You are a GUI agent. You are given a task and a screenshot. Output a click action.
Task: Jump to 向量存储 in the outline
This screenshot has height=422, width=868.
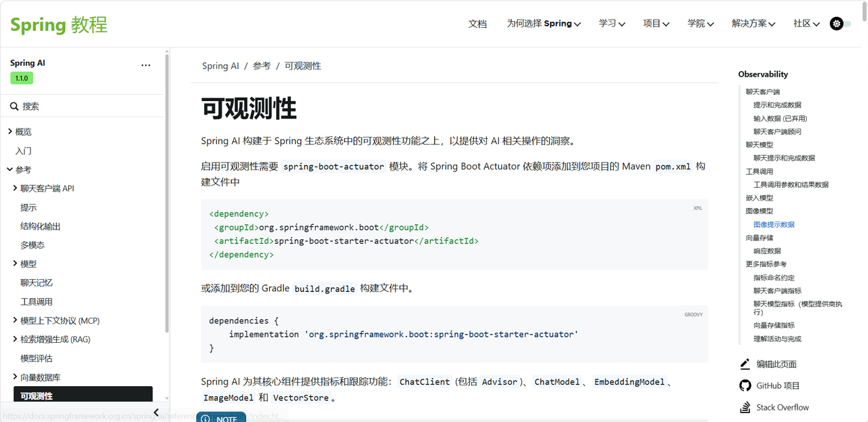click(x=759, y=238)
